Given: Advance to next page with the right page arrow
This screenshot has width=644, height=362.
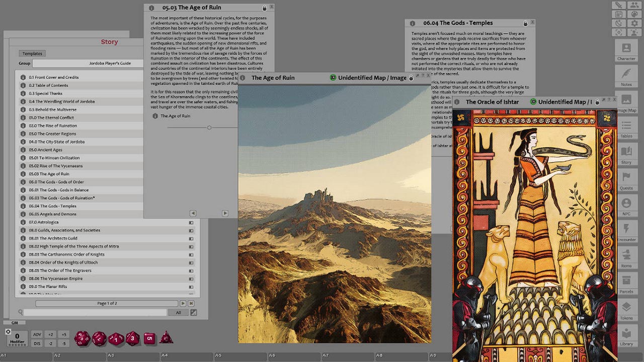Looking at the screenshot, I should (183, 303).
